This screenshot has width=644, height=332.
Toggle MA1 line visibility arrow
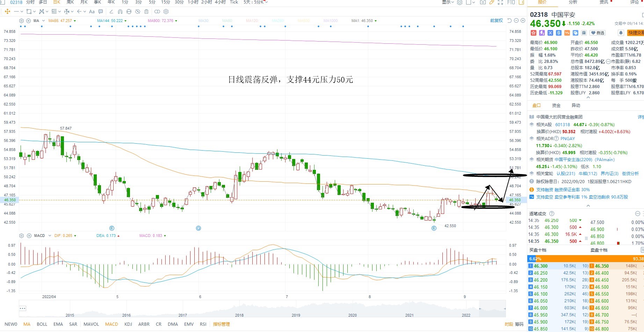(376, 21)
